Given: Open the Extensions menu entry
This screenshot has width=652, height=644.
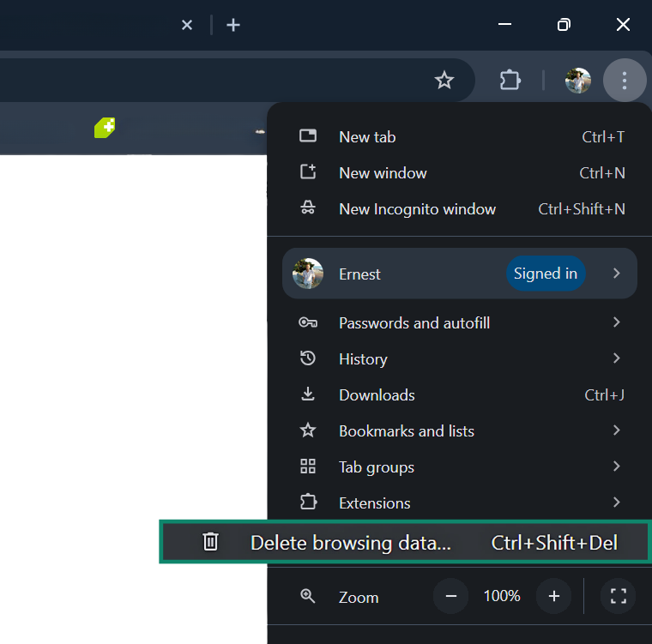Looking at the screenshot, I should point(374,503).
